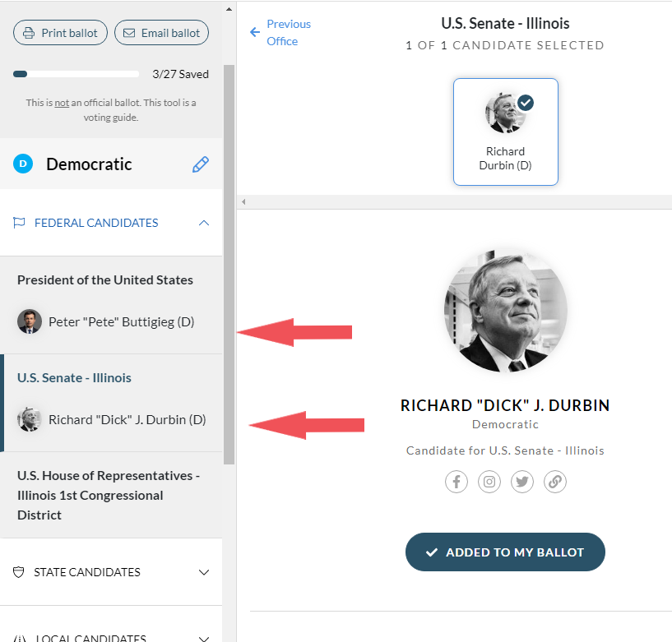
Task: Open Durbin's website link icon
Action: 555,482
